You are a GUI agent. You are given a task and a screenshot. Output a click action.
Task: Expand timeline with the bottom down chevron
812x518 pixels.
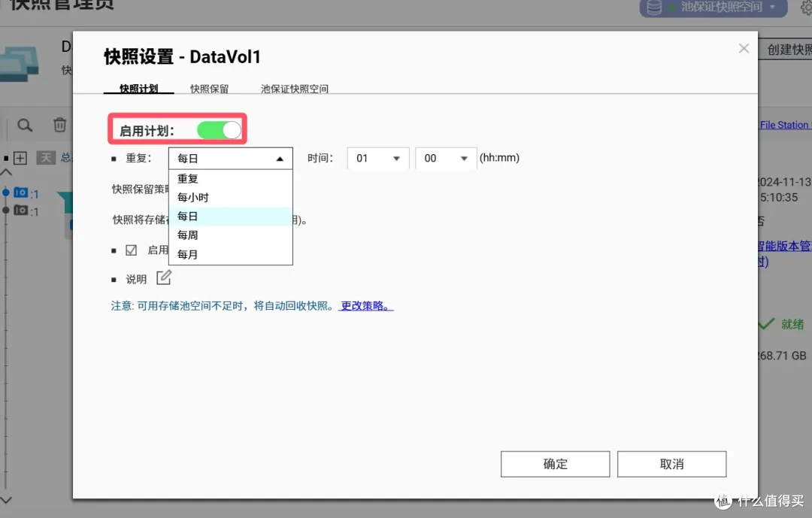pos(6,501)
